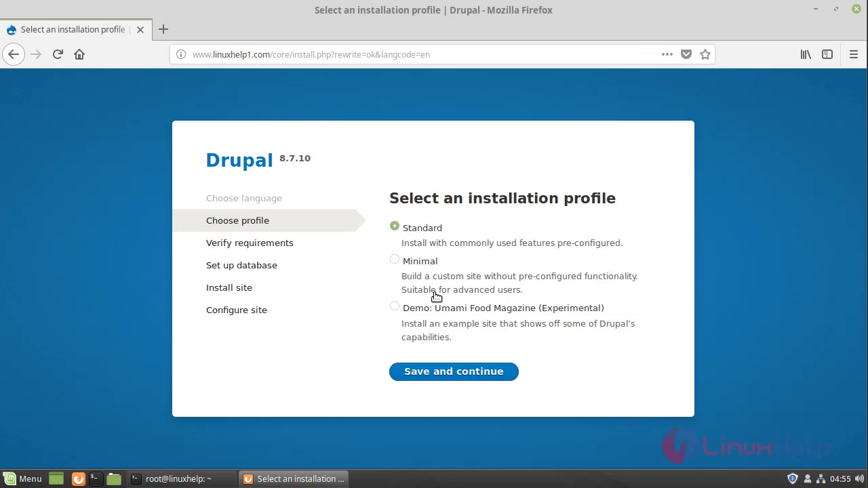The image size is (868, 488).
Task: Click the Install site step
Action: pos(229,287)
